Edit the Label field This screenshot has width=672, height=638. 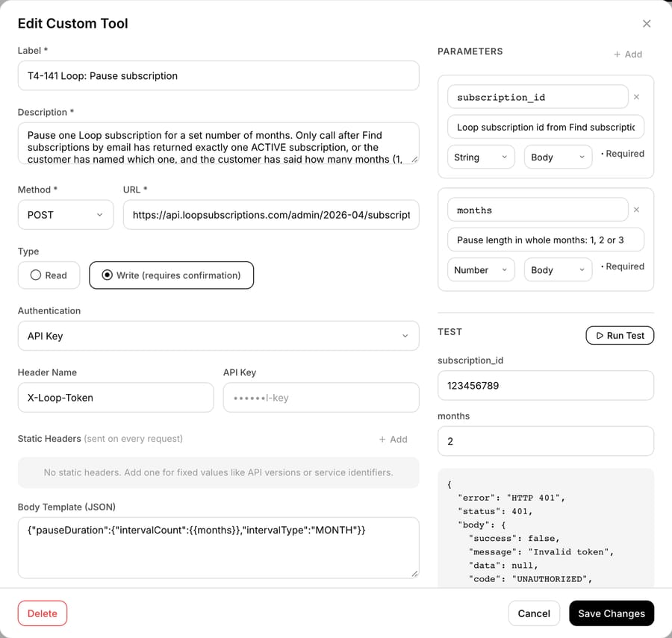218,76
